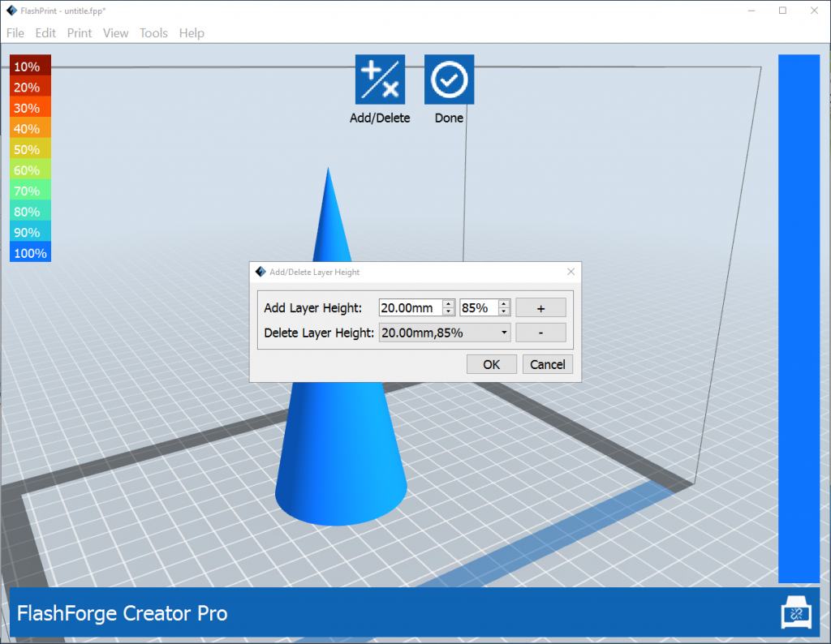Click the minus button to delete layer height
The height and width of the screenshot is (644, 831).
tap(540, 333)
